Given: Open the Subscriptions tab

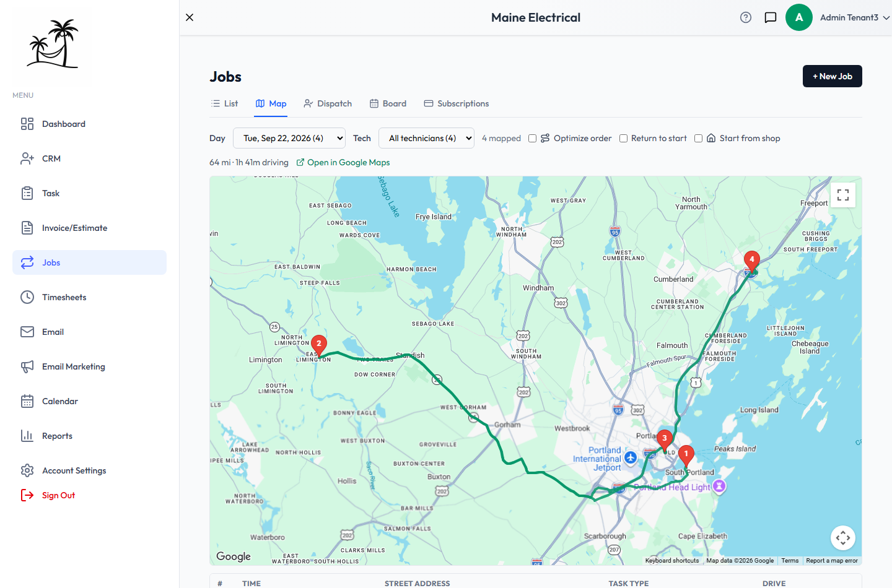Looking at the screenshot, I should point(457,103).
